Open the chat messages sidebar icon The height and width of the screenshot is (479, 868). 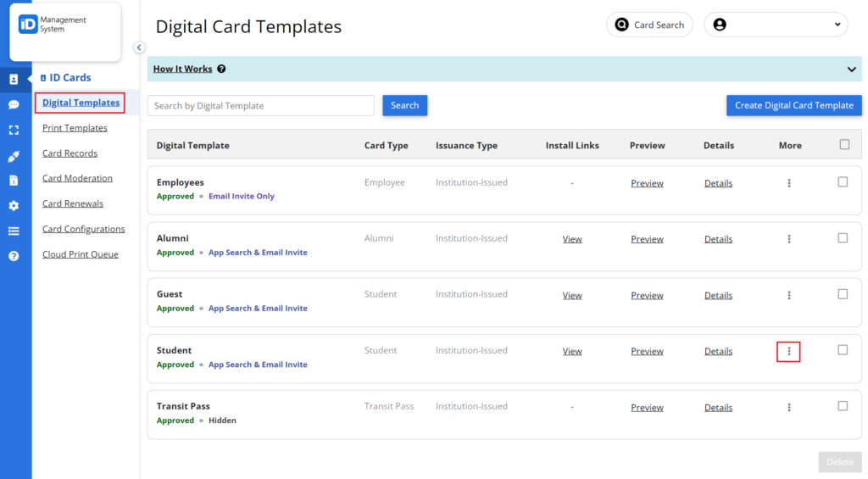14,104
